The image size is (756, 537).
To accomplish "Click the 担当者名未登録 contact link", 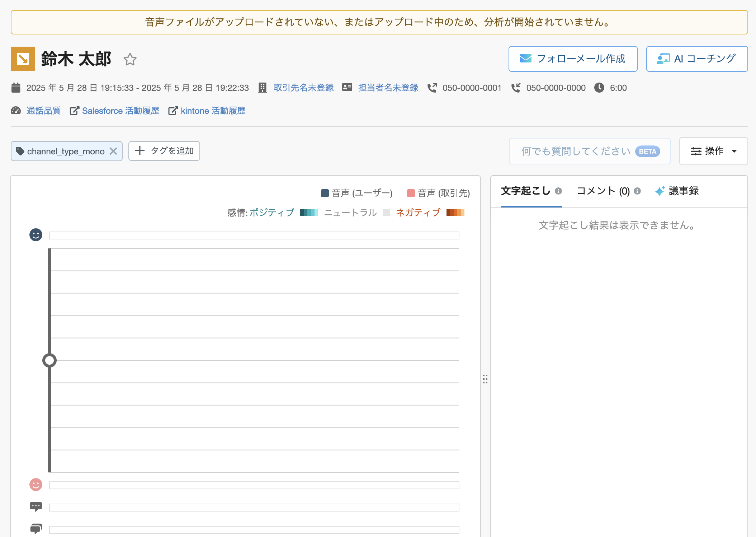I will (x=388, y=88).
